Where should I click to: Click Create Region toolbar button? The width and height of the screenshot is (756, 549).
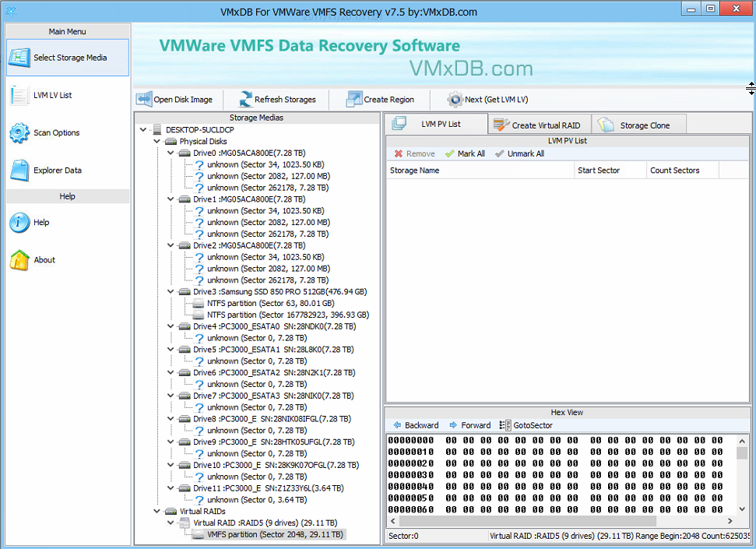click(380, 100)
